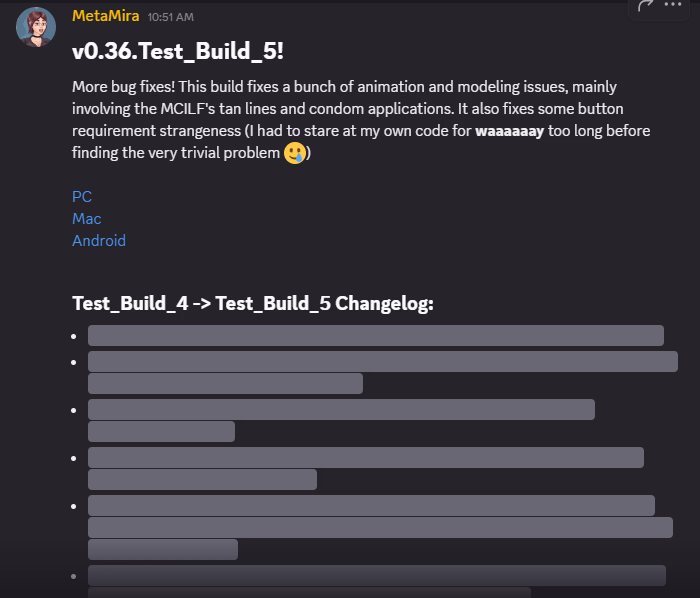The width and height of the screenshot is (700, 598).
Task: Reveal the sixth changelog spoiler at the bottom
Action: click(x=376, y=575)
